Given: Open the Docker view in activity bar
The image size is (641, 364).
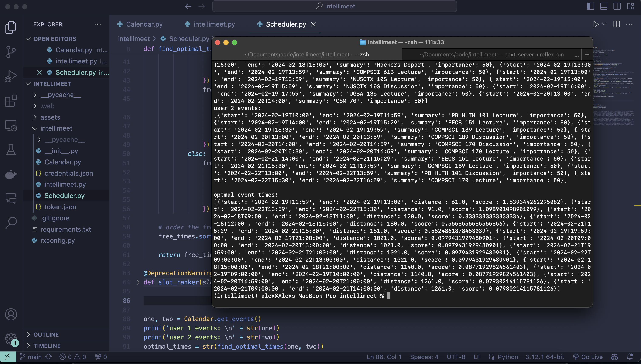Looking at the screenshot, I should (x=10, y=174).
